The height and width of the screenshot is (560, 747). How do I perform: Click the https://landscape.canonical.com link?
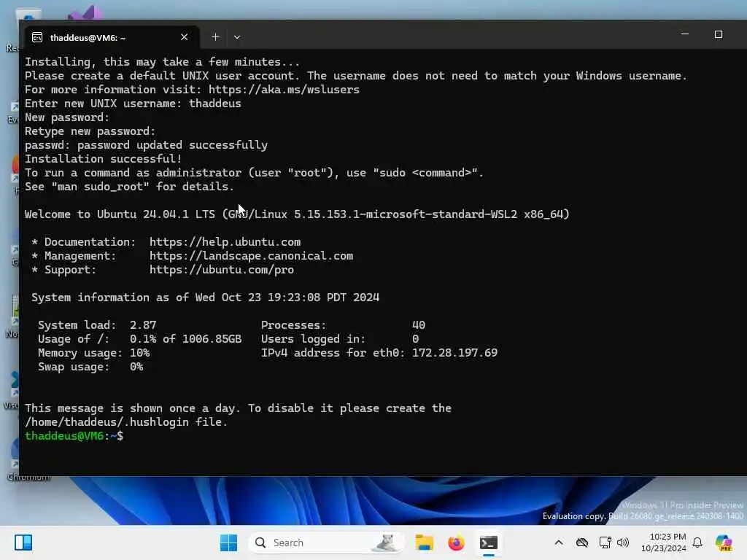251,256
